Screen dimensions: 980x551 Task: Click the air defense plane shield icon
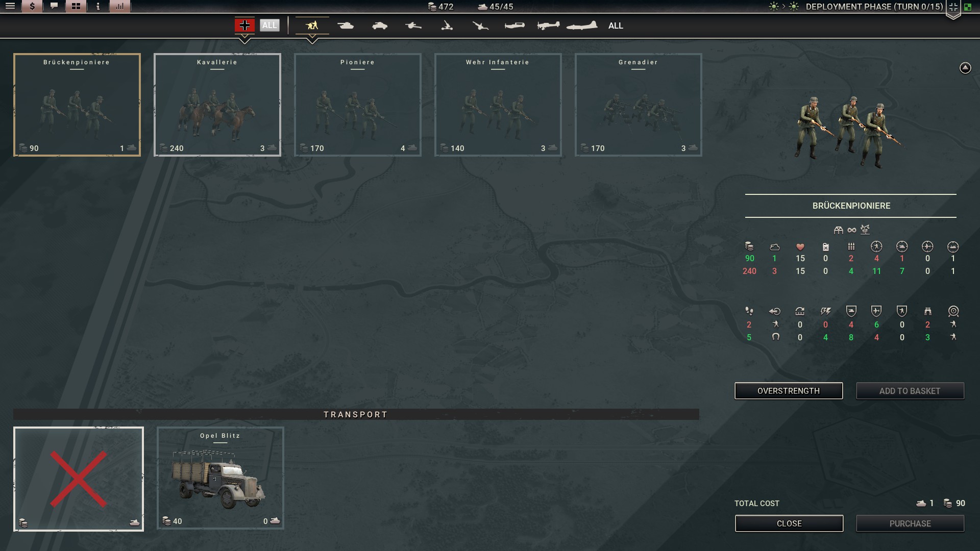pos(876,311)
